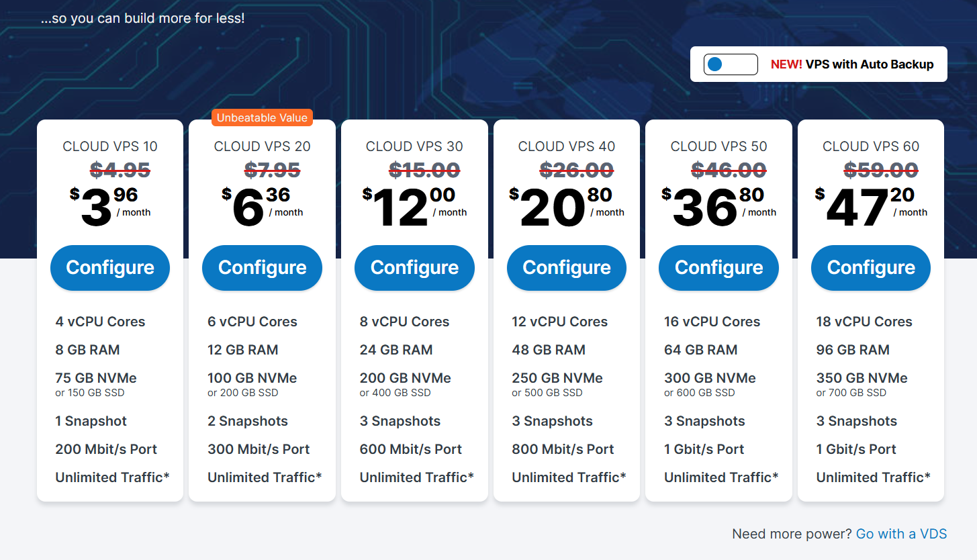The image size is (977, 560).
Task: Open the Go with a VDS link
Action: point(901,533)
